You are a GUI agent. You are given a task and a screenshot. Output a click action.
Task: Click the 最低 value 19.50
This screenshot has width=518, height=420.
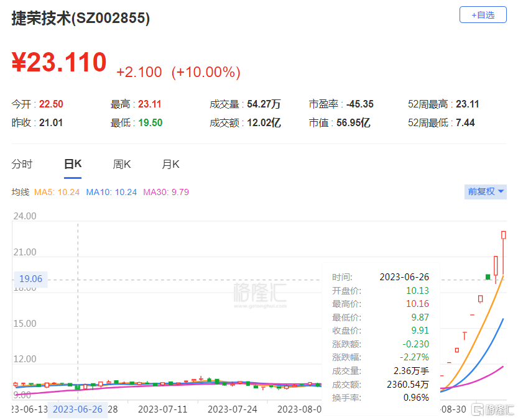150,123
